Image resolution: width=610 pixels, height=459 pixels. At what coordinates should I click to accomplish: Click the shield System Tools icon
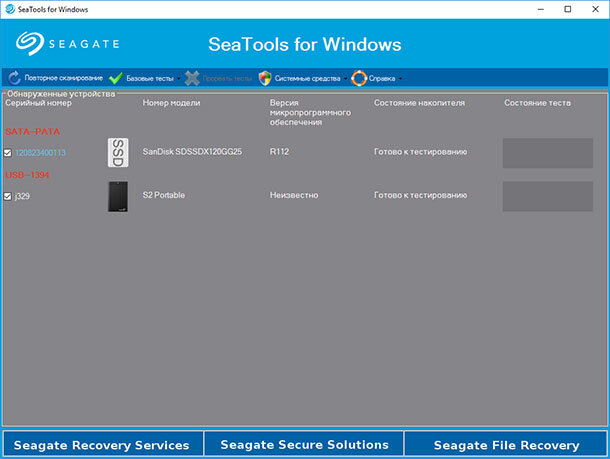[x=265, y=78]
